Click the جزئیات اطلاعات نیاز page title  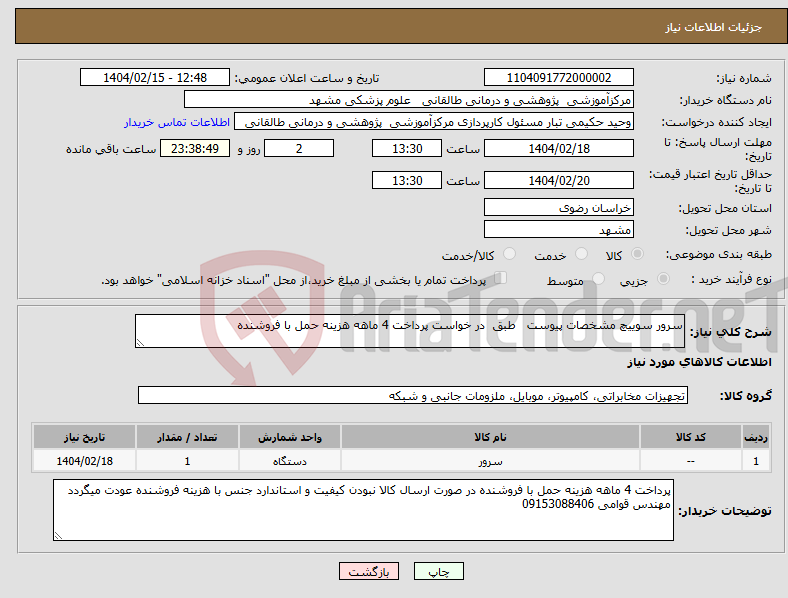pos(714,27)
